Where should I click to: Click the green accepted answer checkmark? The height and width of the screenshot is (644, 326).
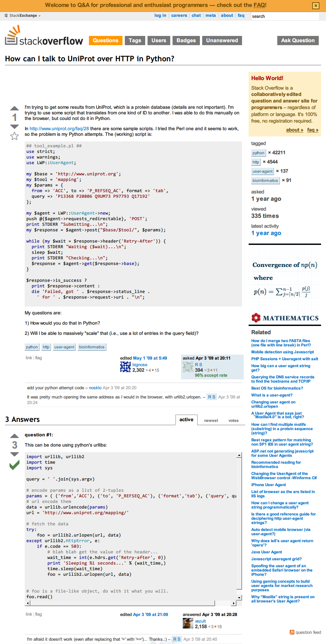tap(14, 465)
